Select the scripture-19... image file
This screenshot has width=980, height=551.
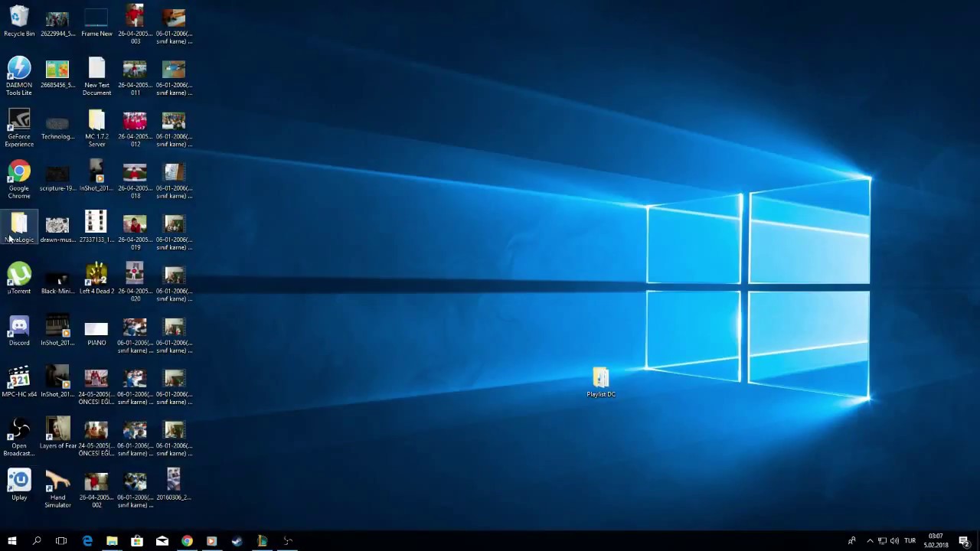[x=57, y=179]
